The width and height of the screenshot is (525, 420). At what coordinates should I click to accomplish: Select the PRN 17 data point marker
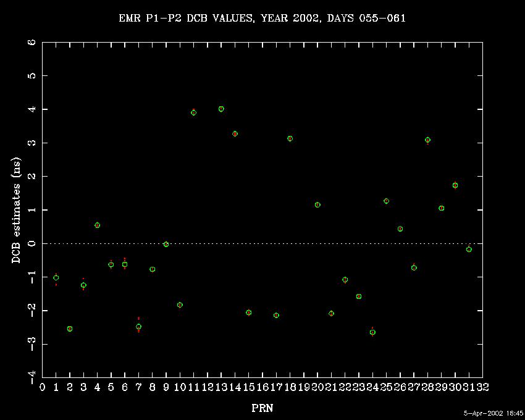(276, 316)
